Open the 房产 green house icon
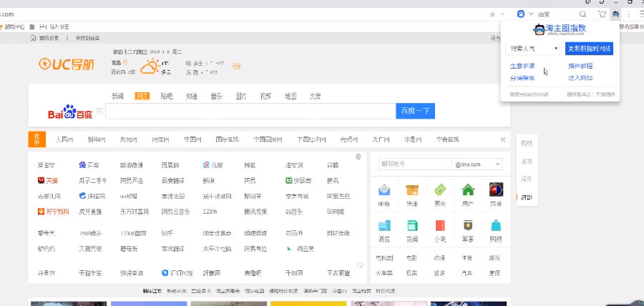The width and height of the screenshot is (644, 306). coord(468,189)
